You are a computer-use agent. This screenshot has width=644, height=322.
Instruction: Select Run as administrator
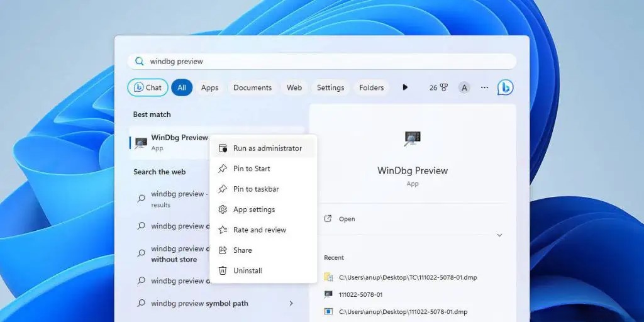coord(267,148)
